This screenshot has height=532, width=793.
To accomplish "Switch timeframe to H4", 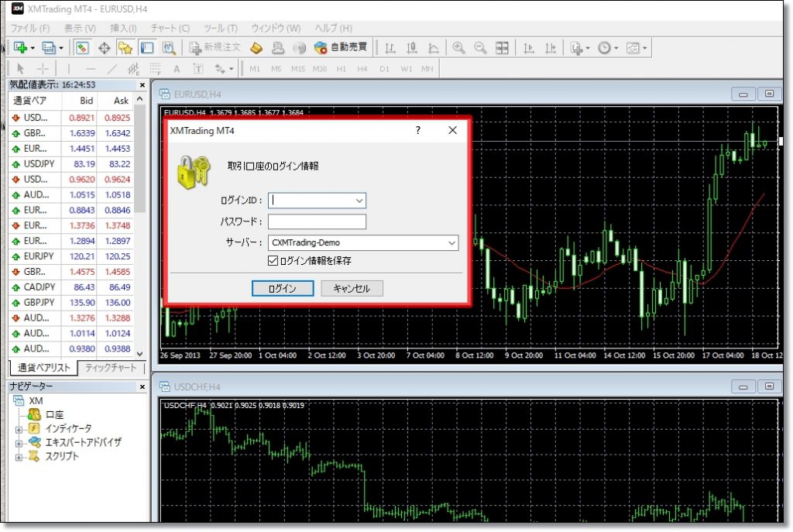I will pos(362,69).
